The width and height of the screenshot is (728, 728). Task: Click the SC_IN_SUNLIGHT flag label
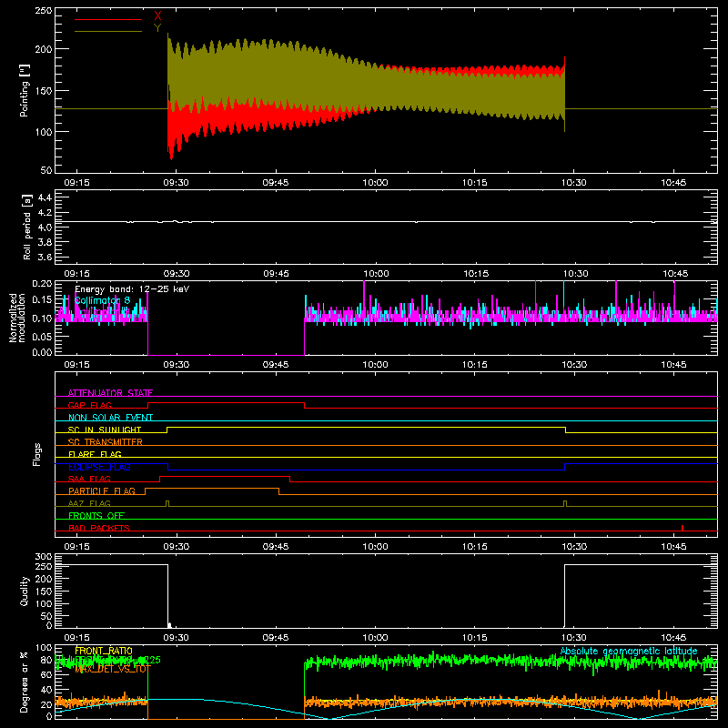click(x=105, y=430)
